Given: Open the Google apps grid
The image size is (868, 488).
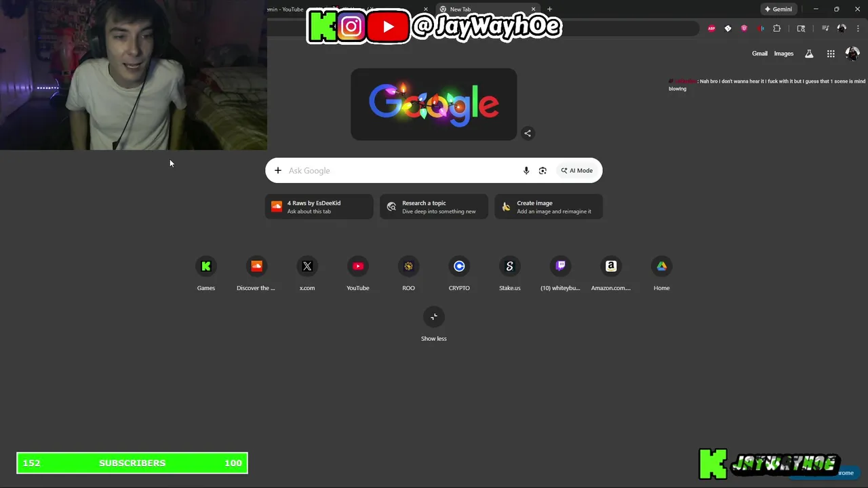Looking at the screenshot, I should point(831,54).
